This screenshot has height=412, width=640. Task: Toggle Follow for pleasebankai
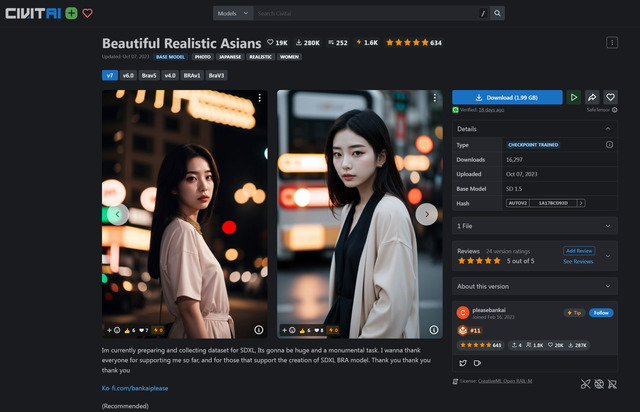(601, 313)
